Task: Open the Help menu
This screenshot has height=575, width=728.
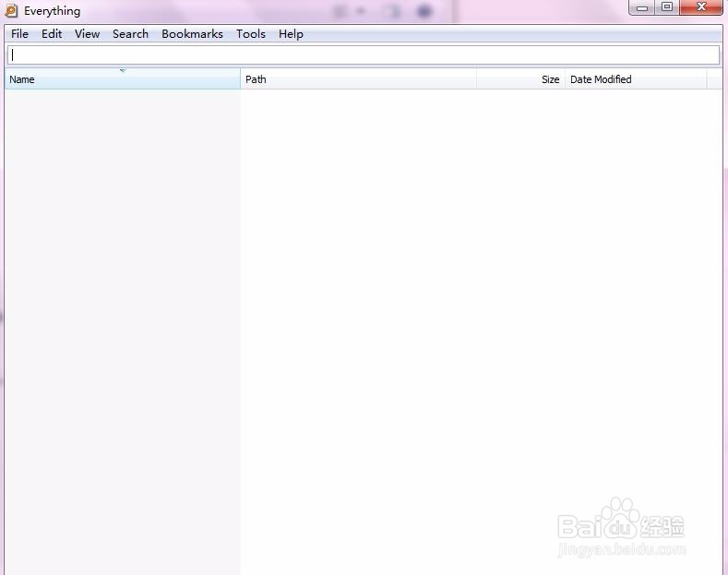Action: coord(291,34)
